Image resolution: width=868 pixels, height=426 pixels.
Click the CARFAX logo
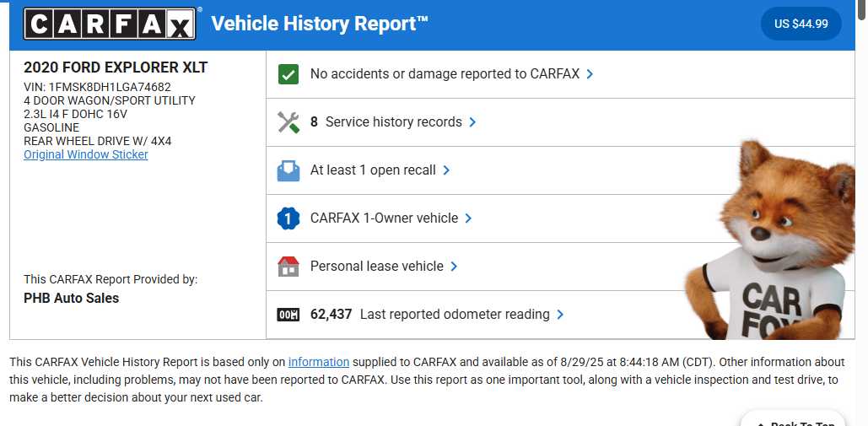tap(111, 24)
